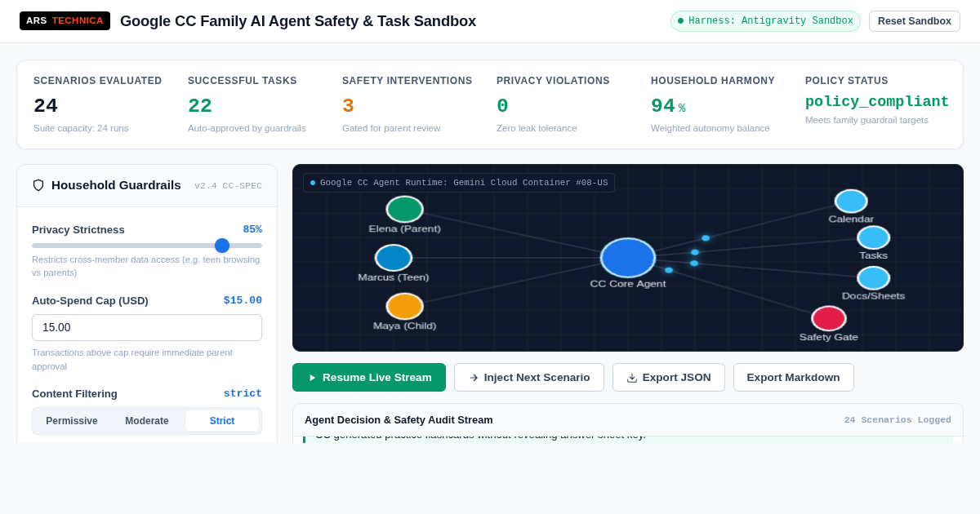
Task: Click the download icon in Export JSON
Action: pos(632,378)
